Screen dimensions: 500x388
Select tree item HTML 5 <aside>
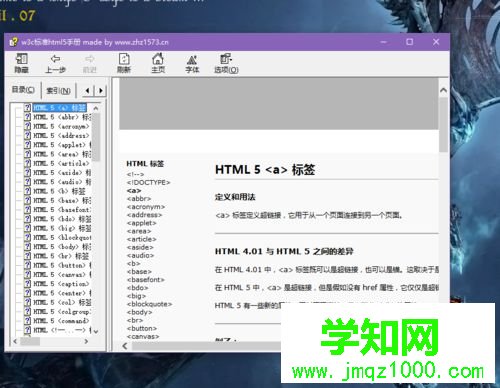tap(62, 173)
